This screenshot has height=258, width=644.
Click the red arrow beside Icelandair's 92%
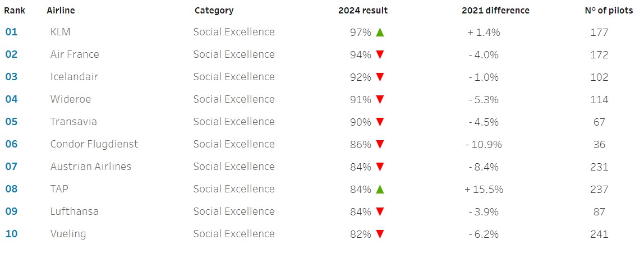pos(380,77)
